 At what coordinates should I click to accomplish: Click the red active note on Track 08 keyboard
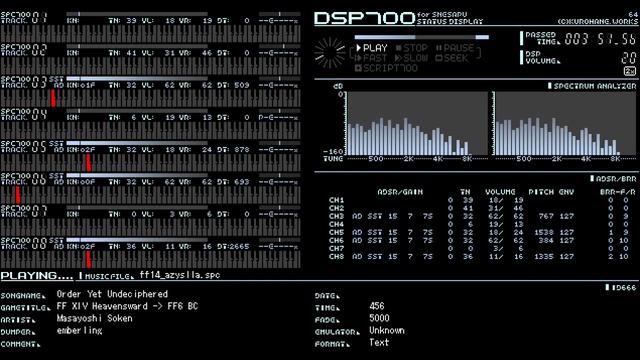coord(88,260)
